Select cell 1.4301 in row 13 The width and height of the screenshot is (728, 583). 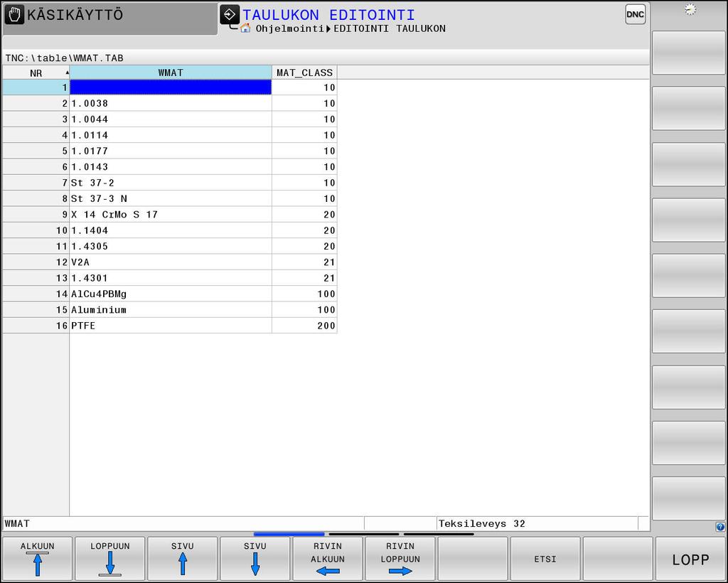pyautogui.click(x=171, y=277)
